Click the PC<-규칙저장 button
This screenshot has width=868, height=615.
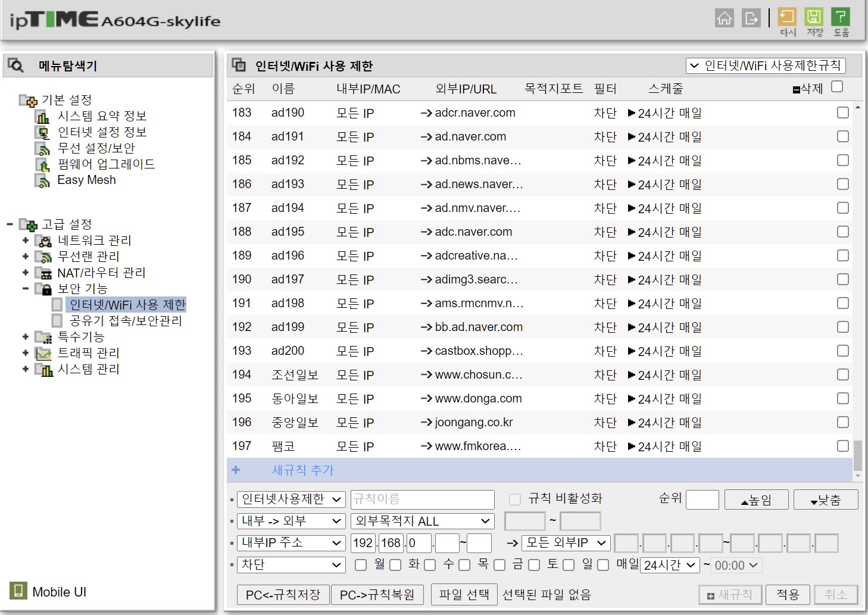pyautogui.click(x=283, y=595)
